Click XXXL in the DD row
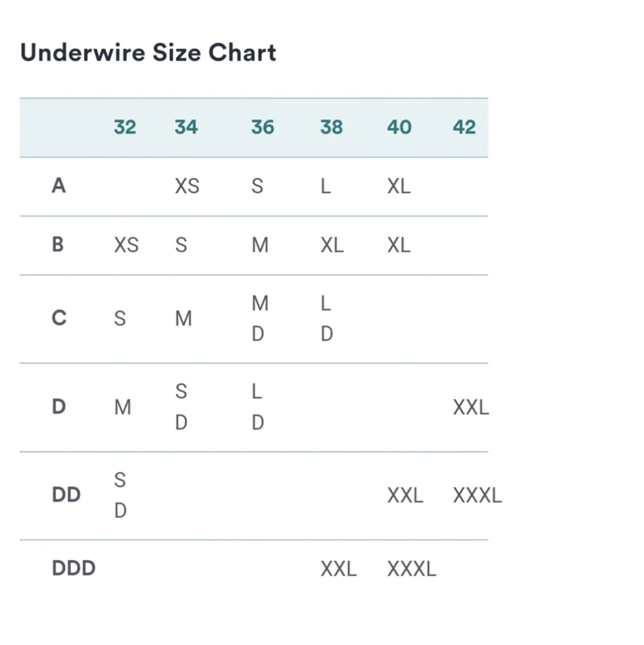This screenshot has height=645, width=644. (x=477, y=496)
